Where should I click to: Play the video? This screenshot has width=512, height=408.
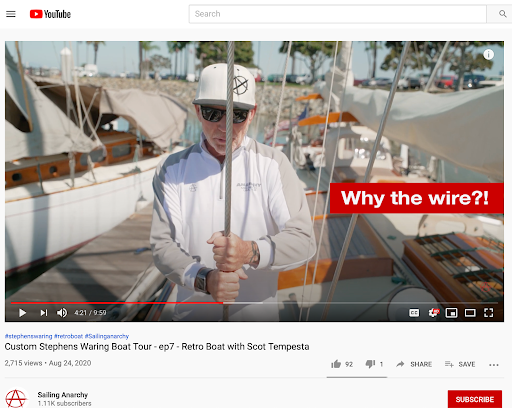[22, 313]
